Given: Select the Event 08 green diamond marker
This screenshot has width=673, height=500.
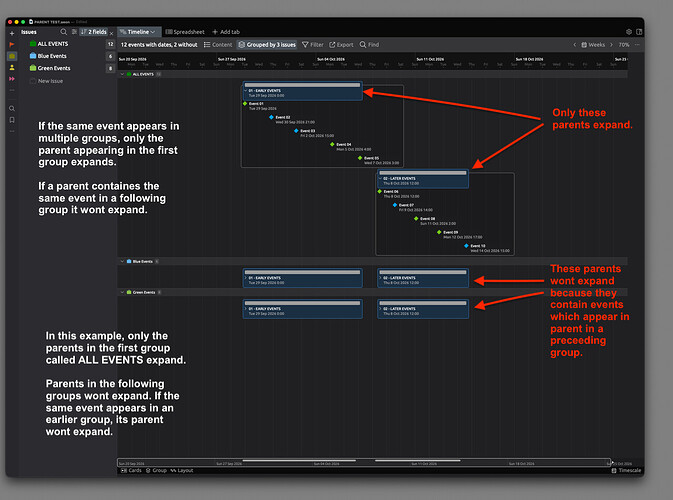Looking at the screenshot, I should point(416,219).
